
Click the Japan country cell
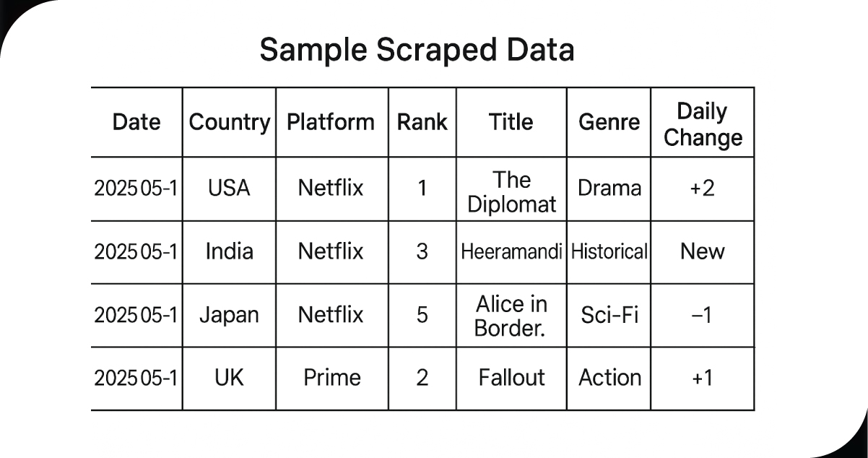pyautogui.click(x=229, y=315)
